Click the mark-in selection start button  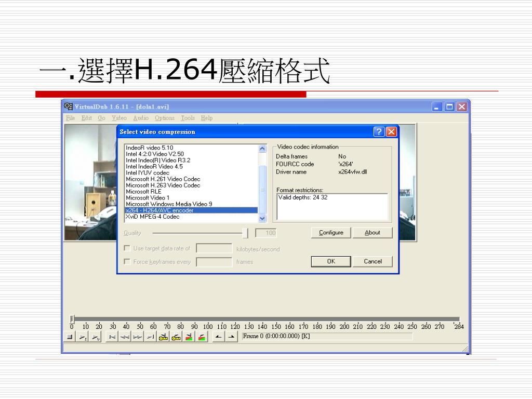coord(219,337)
